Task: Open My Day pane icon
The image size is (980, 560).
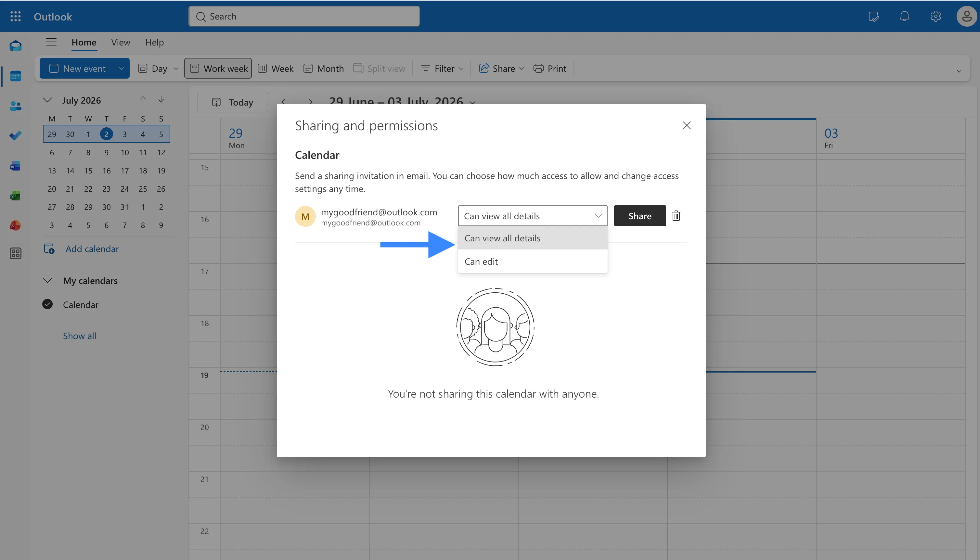Action: click(873, 16)
